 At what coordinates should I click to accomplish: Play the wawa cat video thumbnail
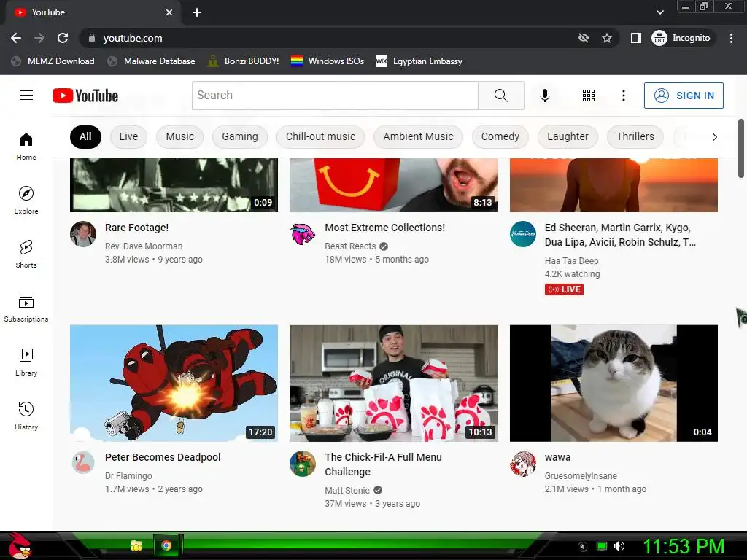point(614,384)
